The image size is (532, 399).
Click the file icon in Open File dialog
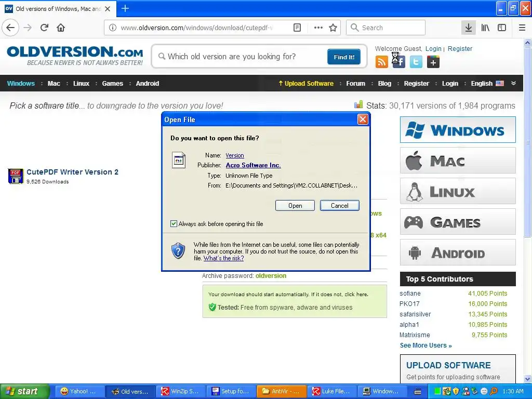[179, 160]
